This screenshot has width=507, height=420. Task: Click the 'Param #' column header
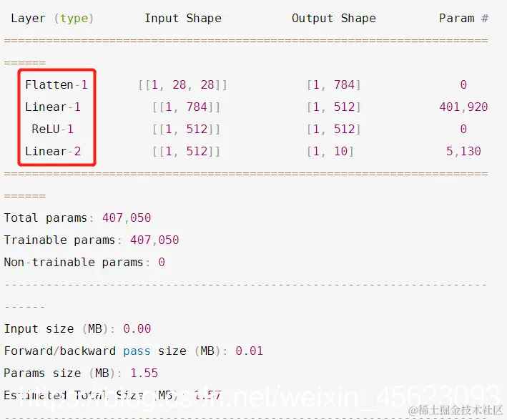click(463, 19)
